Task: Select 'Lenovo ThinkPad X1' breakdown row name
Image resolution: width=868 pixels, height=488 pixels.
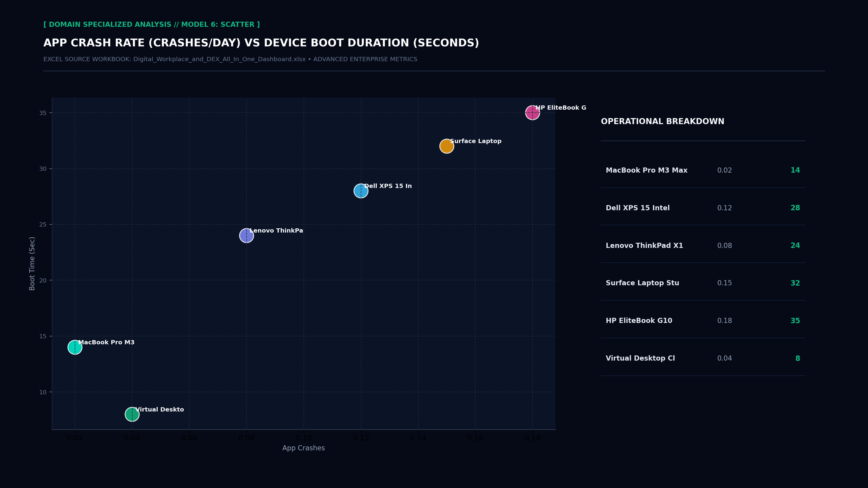Action: pos(645,246)
